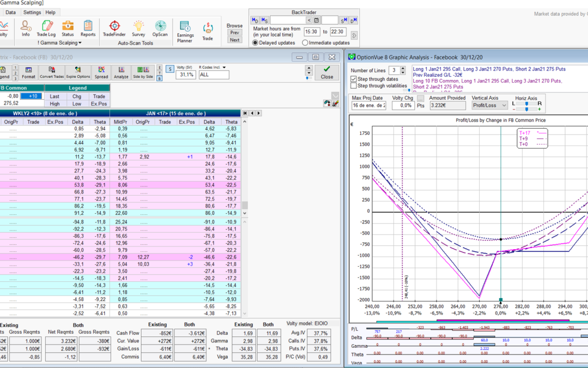Open the OpScan radar icon
Viewport: 588px width, 368px height.
point(160,28)
